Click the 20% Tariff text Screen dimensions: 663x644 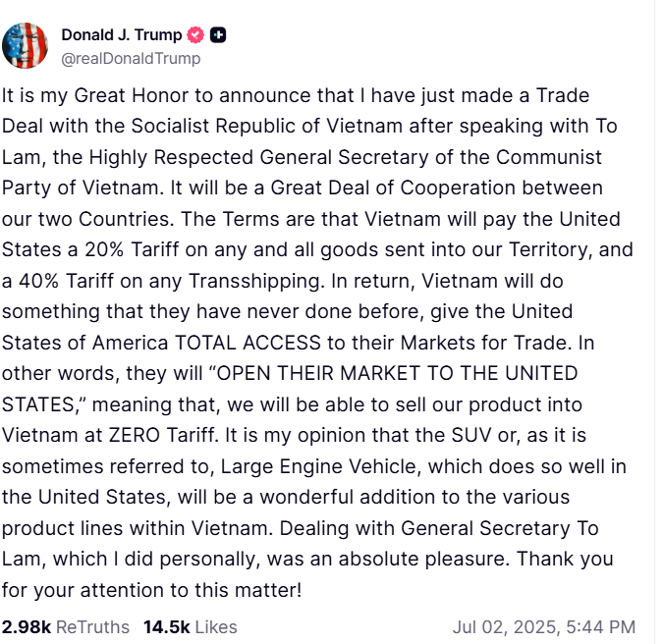point(132,249)
